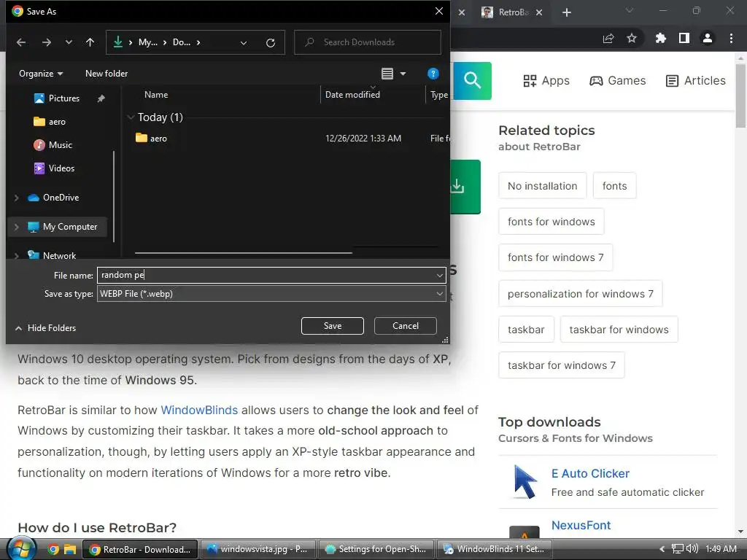Expand the address bar path dropdown
747x560 pixels.
244,43
